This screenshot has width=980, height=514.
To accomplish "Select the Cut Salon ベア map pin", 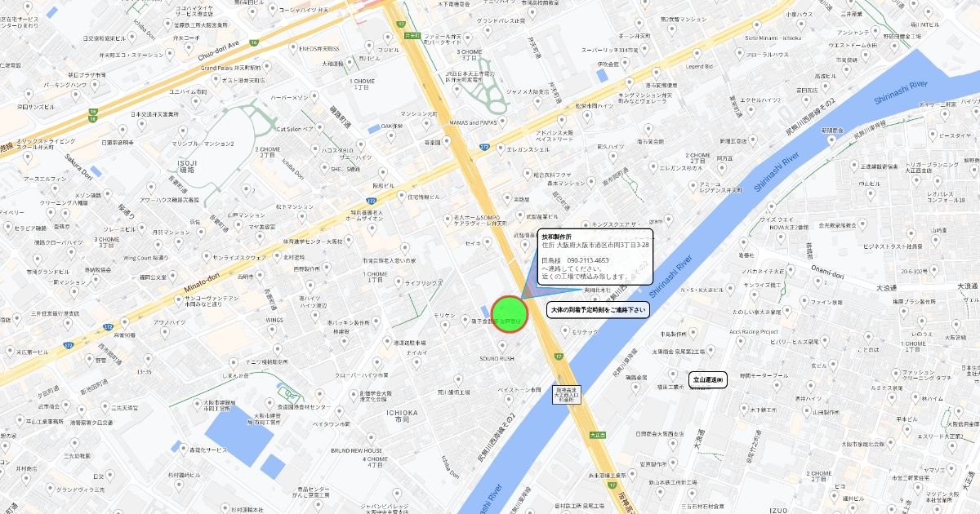I will tap(319, 129).
